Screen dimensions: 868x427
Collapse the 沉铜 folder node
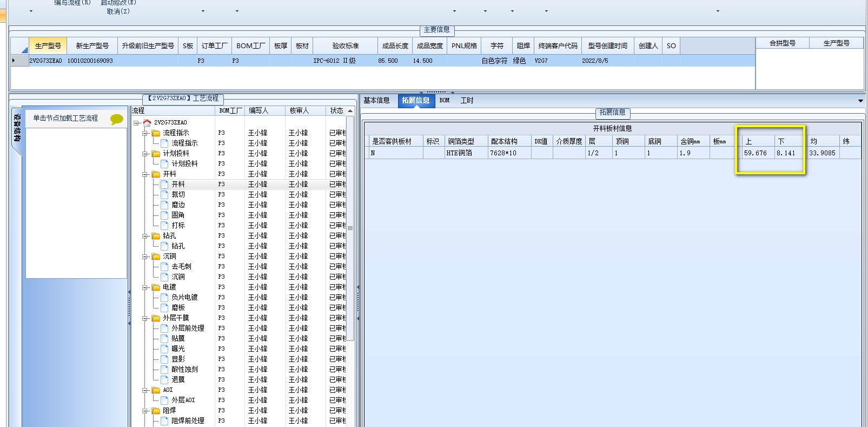pyautogui.click(x=145, y=257)
